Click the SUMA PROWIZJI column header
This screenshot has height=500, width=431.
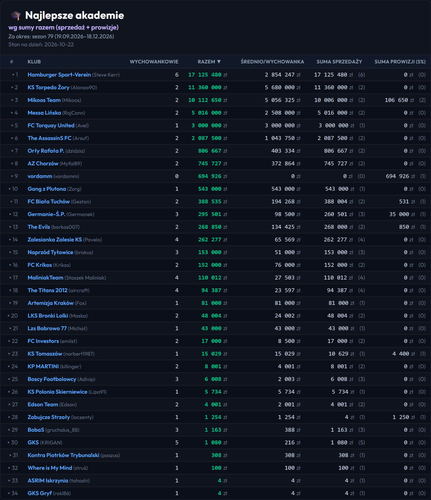tap(400, 62)
